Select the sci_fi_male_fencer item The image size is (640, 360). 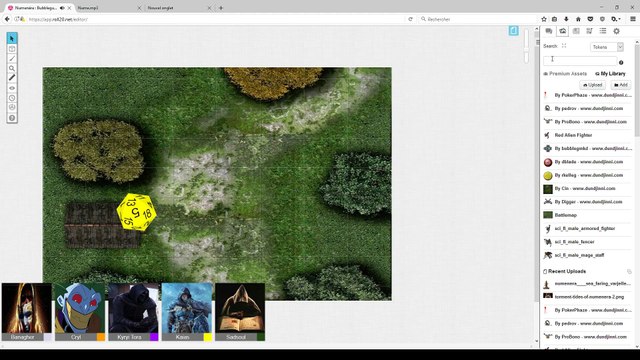[x=587, y=242]
